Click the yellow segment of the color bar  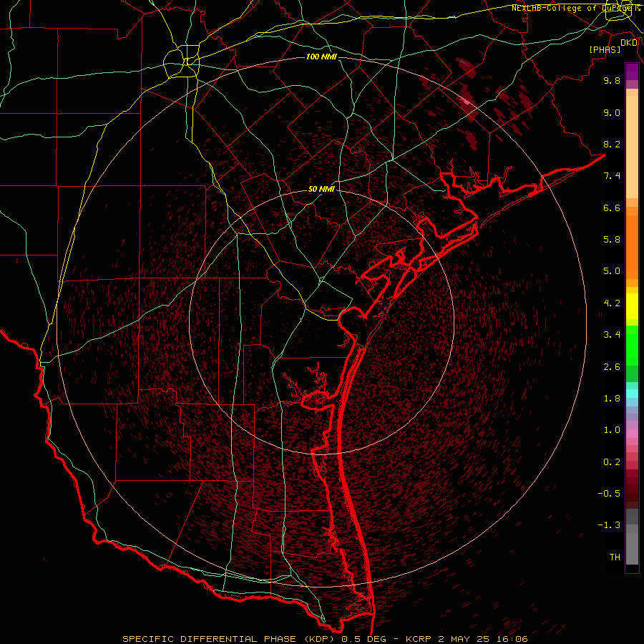tap(632, 306)
